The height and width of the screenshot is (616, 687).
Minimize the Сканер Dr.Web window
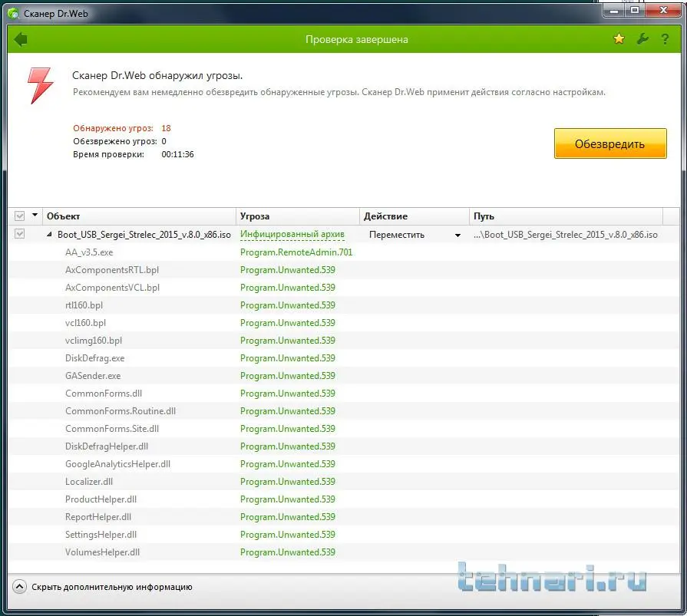614,11
